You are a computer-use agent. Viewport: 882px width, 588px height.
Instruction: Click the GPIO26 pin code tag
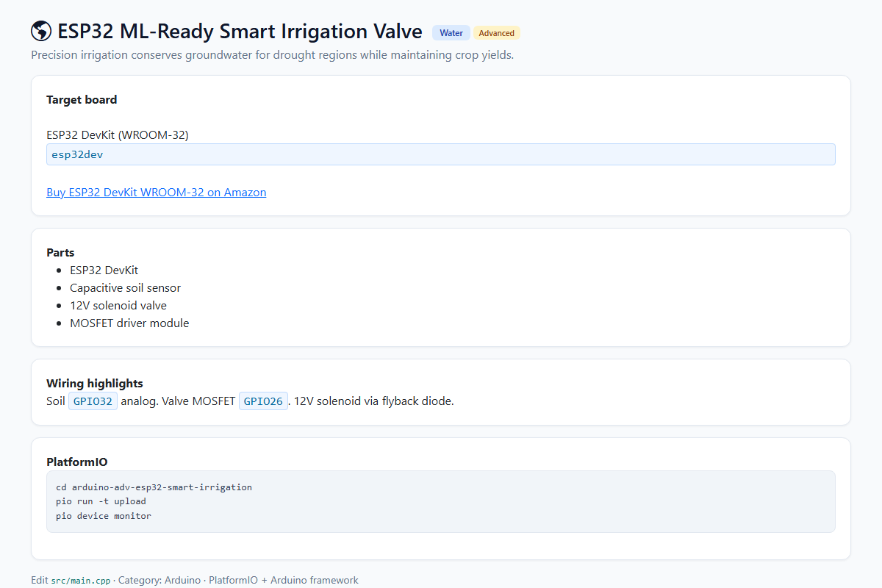(x=263, y=401)
